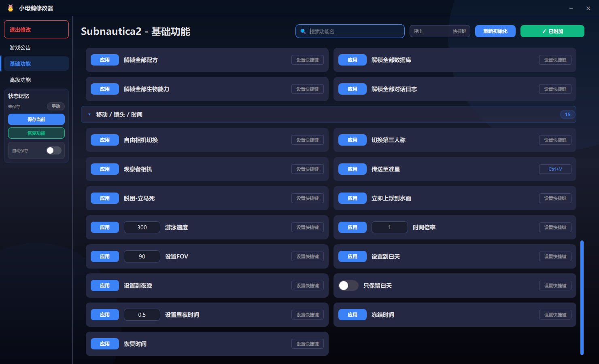Focus the 搜索功能名 search field
The height and width of the screenshot is (364, 599).
tap(350, 31)
